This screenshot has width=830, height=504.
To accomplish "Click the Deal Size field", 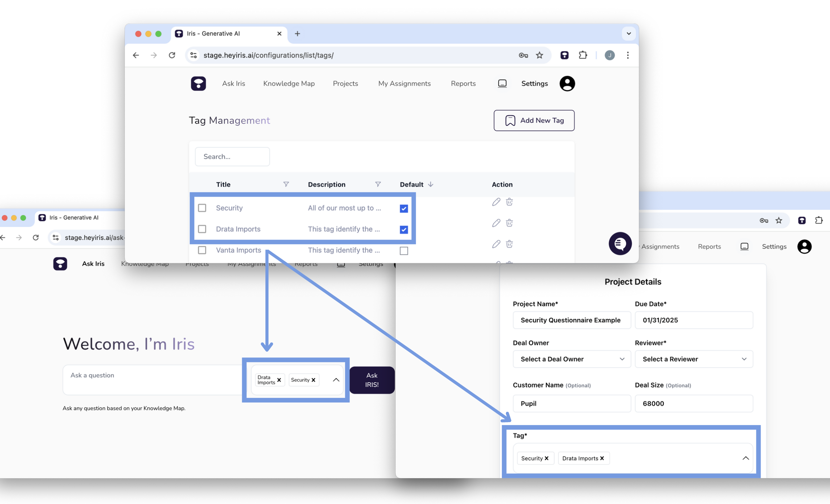I will coord(694,403).
